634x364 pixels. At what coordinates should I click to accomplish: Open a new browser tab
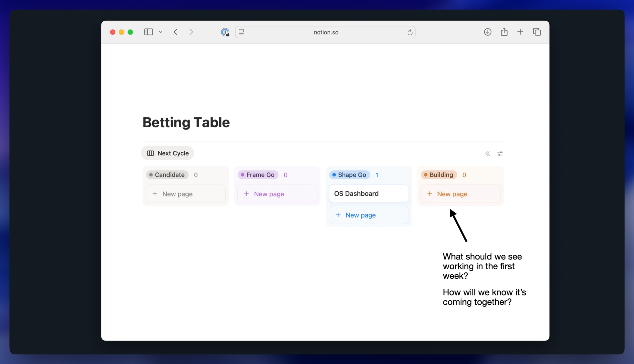click(x=520, y=32)
